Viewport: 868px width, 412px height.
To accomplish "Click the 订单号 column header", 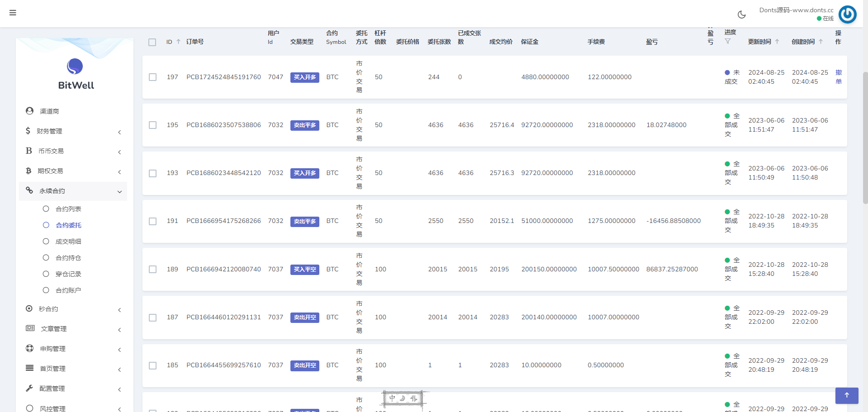I will click(x=195, y=42).
